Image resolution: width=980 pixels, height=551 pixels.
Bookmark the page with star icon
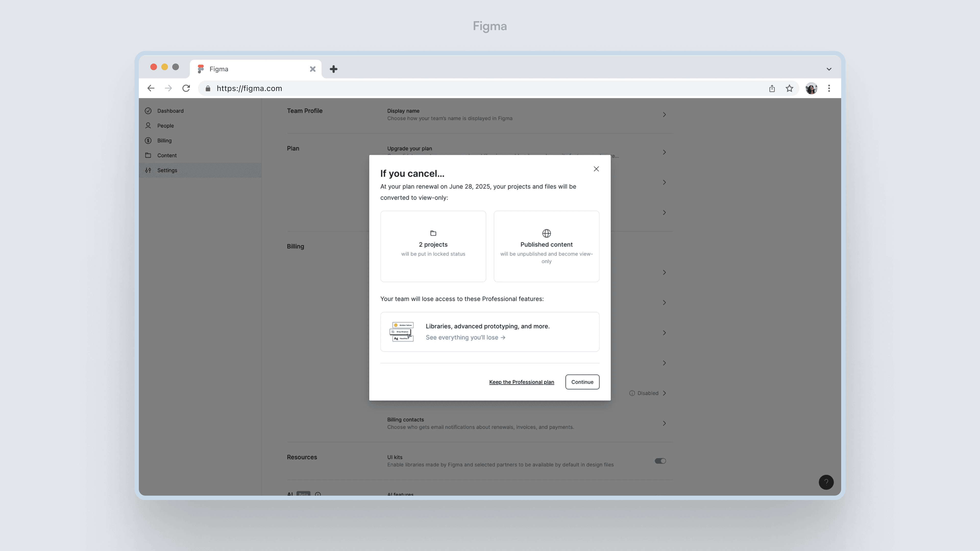[789, 88]
